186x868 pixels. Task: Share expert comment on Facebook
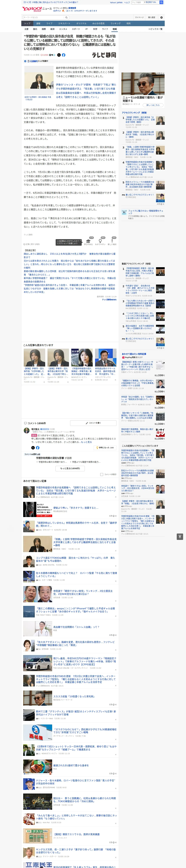38,447
